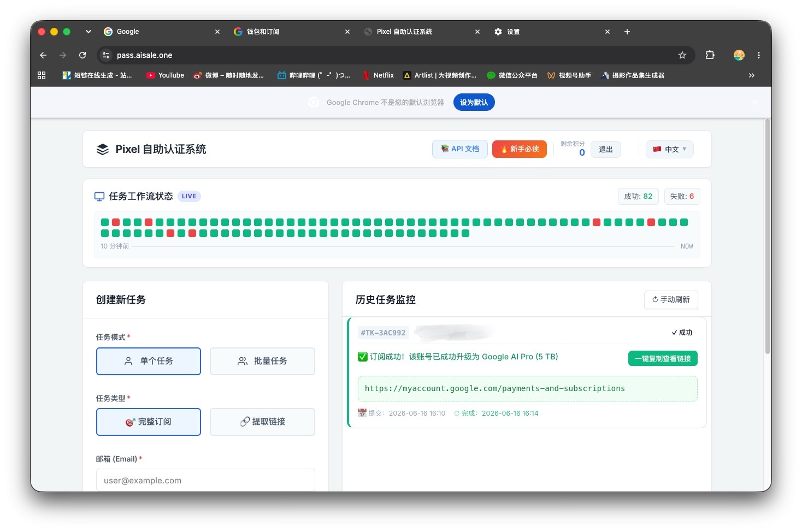Click the green checkmark on 订阅成功 message

point(363,357)
